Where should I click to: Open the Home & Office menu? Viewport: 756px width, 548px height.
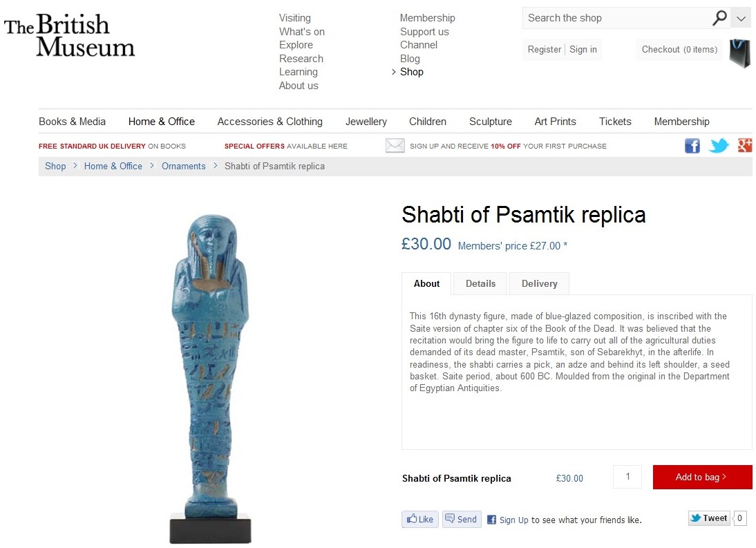coord(162,122)
